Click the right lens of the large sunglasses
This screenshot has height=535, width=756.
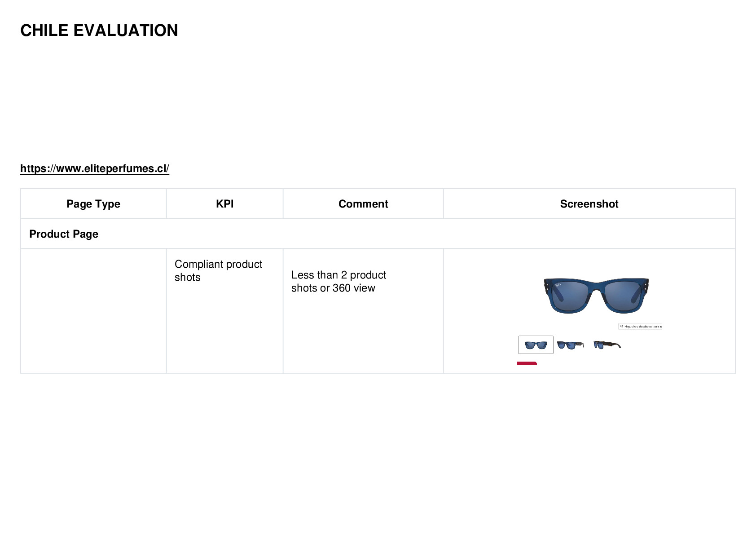click(623, 296)
